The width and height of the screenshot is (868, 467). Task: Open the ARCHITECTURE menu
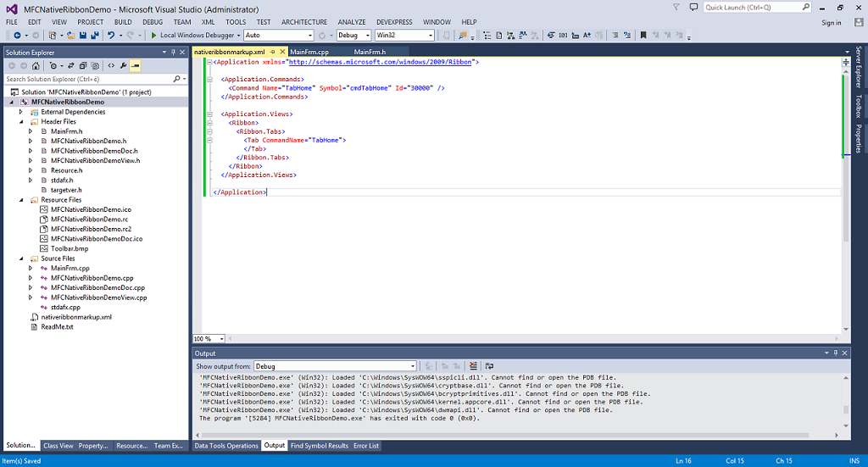click(x=304, y=22)
